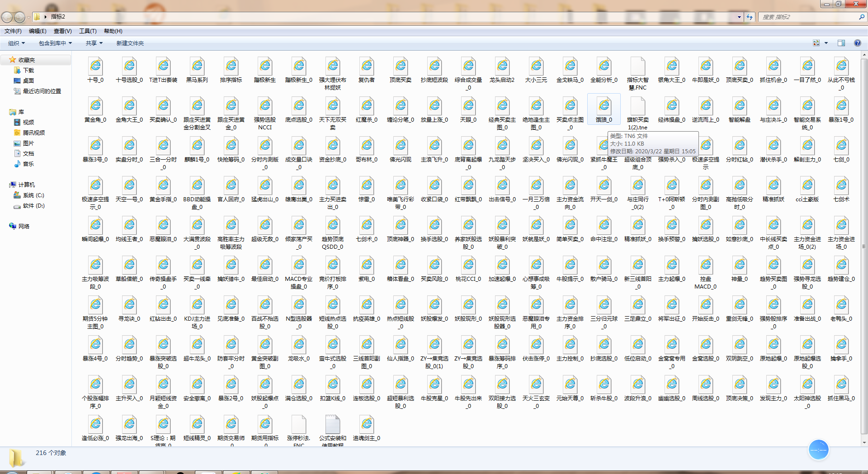The image size is (868, 474).
Task: Select the 十号_0 file icon
Action: click(x=95, y=66)
